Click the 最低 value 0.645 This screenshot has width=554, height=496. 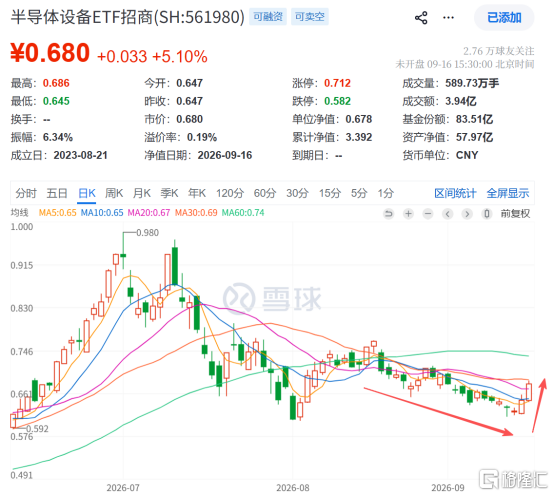pos(56,101)
